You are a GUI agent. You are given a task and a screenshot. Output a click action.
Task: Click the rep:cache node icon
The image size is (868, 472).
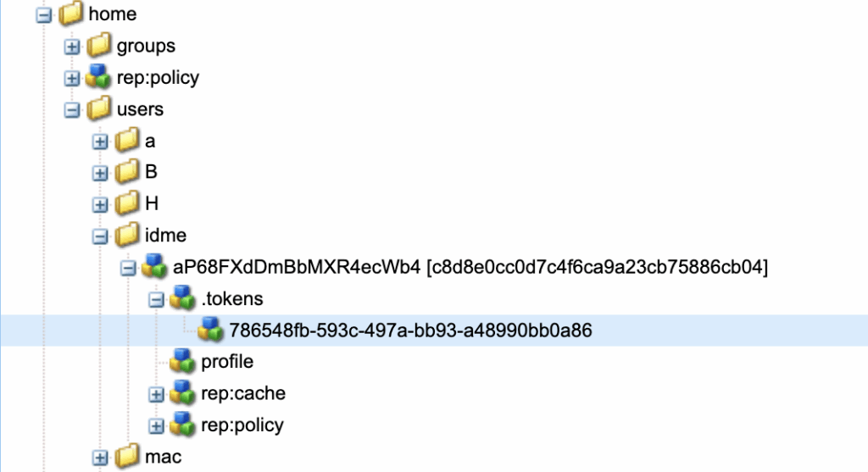click(x=183, y=393)
